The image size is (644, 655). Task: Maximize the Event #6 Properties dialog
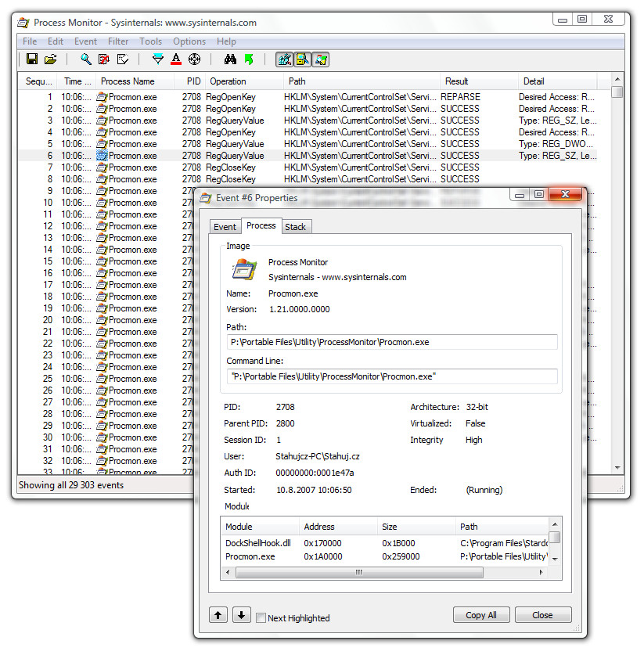click(x=539, y=195)
